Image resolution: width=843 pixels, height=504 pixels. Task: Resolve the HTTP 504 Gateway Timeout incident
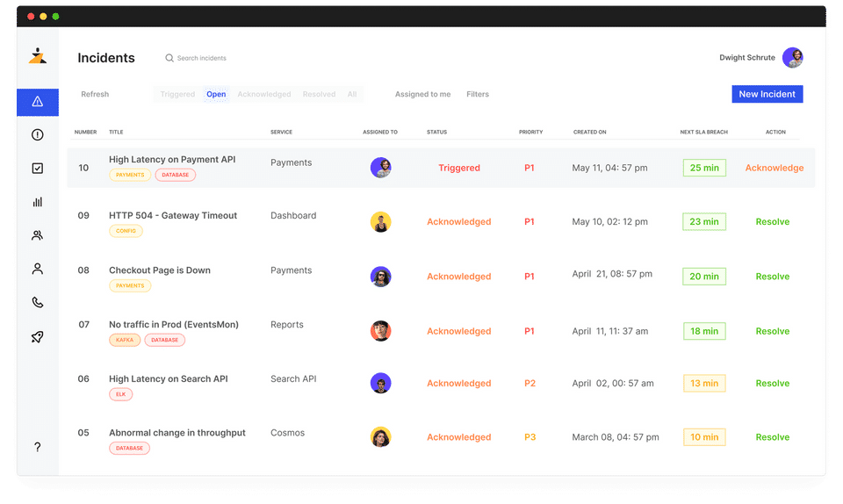point(773,221)
